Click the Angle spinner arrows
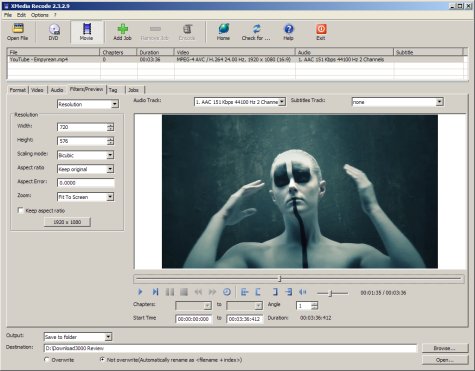The height and width of the screenshot is (371, 475). tap(315, 305)
